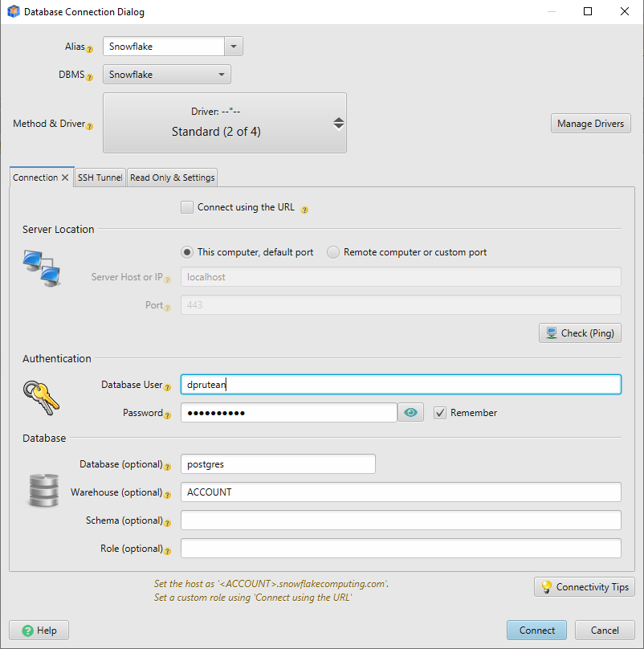Select Remote computer or custom port option
Image resolution: width=644 pixels, height=649 pixels.
point(333,252)
